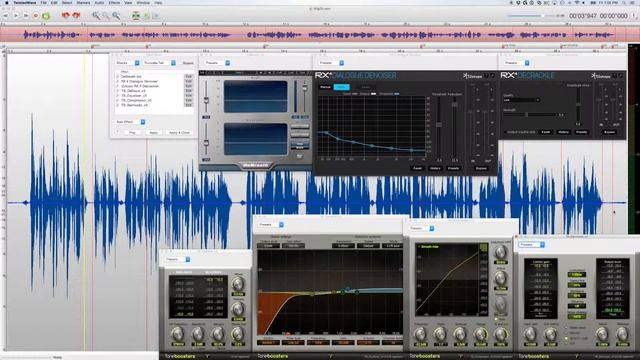Open the Add Effect dropdown
The width and height of the screenshot is (640, 360).
tap(130, 122)
